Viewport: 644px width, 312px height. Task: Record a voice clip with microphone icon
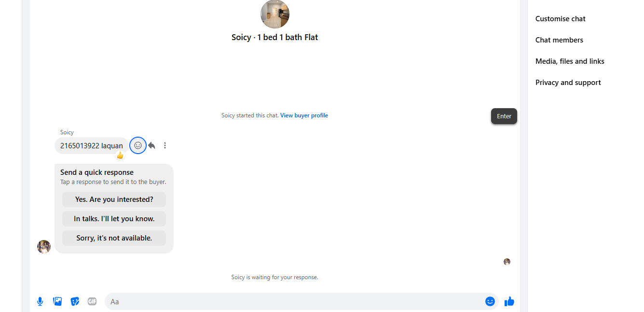coord(40,301)
